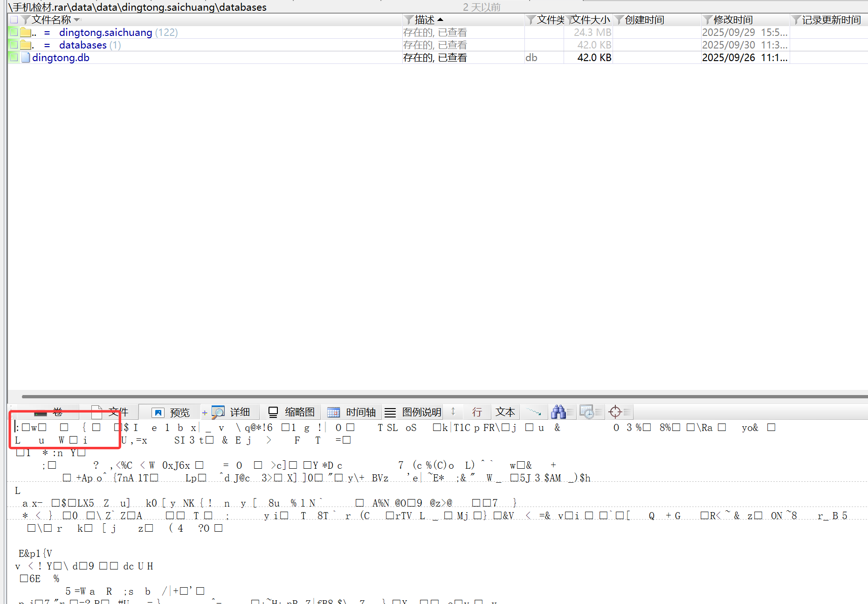868x604 pixels.
Task: Toggle the select-all checkbox in header
Action: [x=14, y=20]
